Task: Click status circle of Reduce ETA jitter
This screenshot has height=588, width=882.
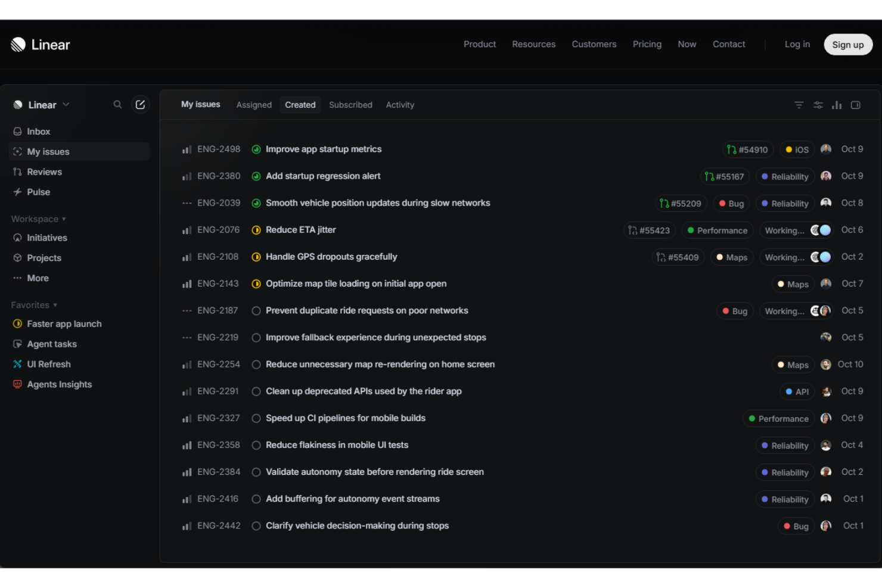Action: point(256,230)
